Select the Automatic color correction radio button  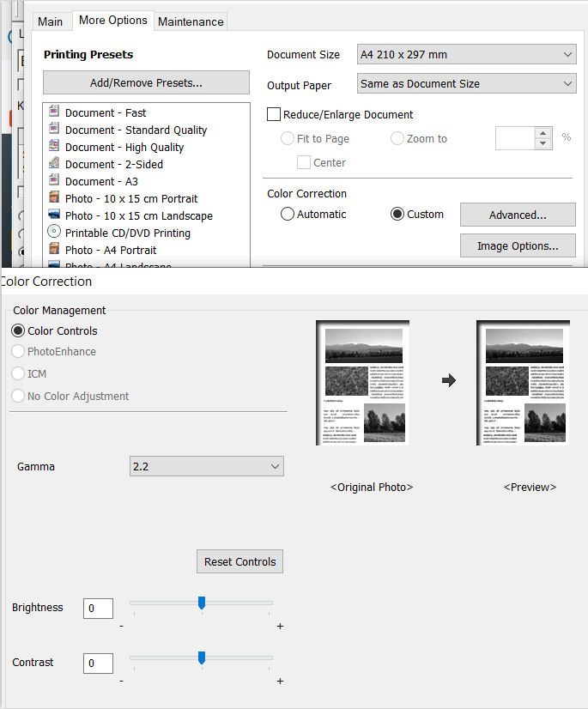click(288, 214)
